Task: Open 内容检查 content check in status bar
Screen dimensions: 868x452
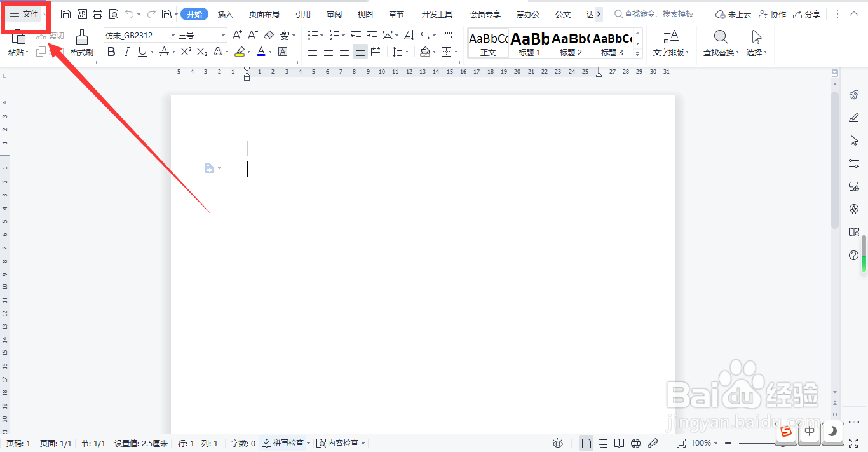Action: [341, 443]
